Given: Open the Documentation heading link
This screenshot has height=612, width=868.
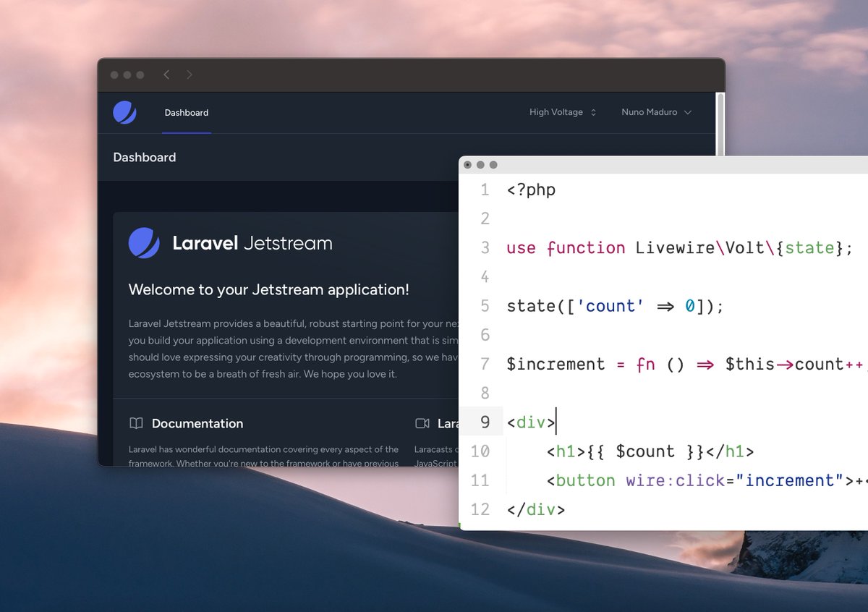Looking at the screenshot, I should click(197, 423).
